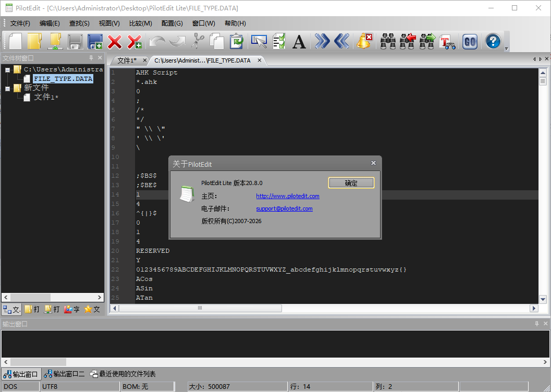This screenshot has width=551, height=392.
Task: Click the column selection cursor icon
Action: [x=259, y=41]
